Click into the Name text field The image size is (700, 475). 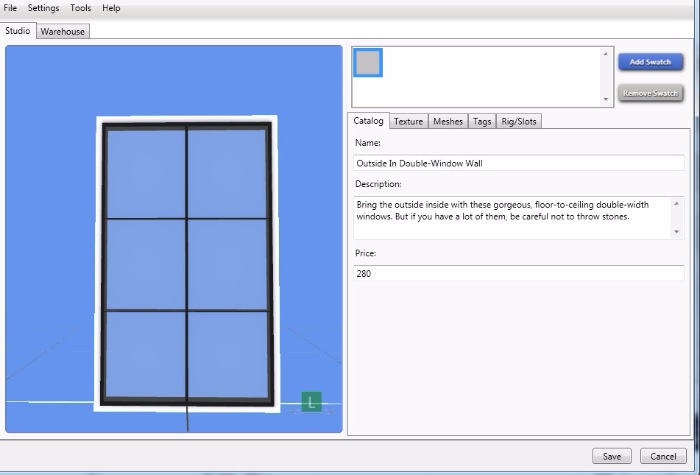pyautogui.click(x=518, y=163)
